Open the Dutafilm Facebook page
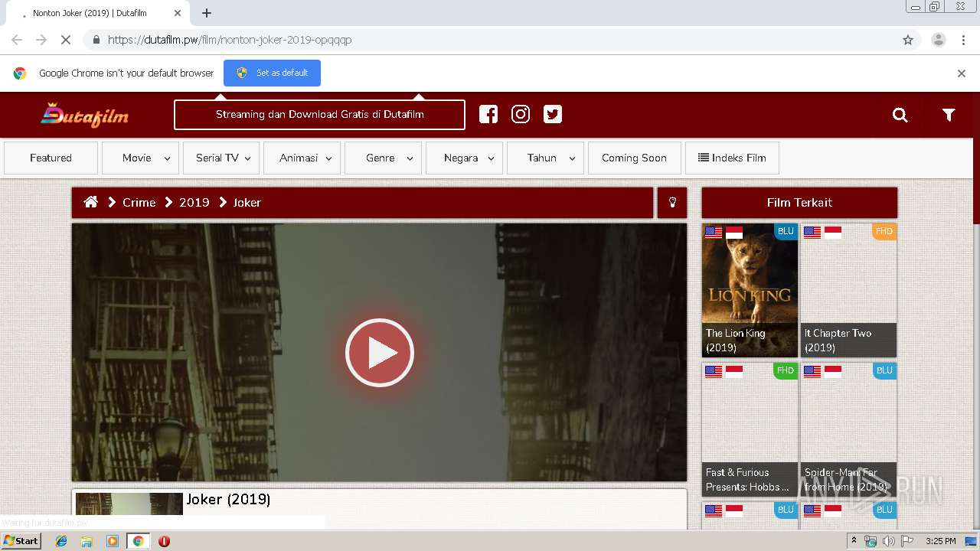 point(488,114)
